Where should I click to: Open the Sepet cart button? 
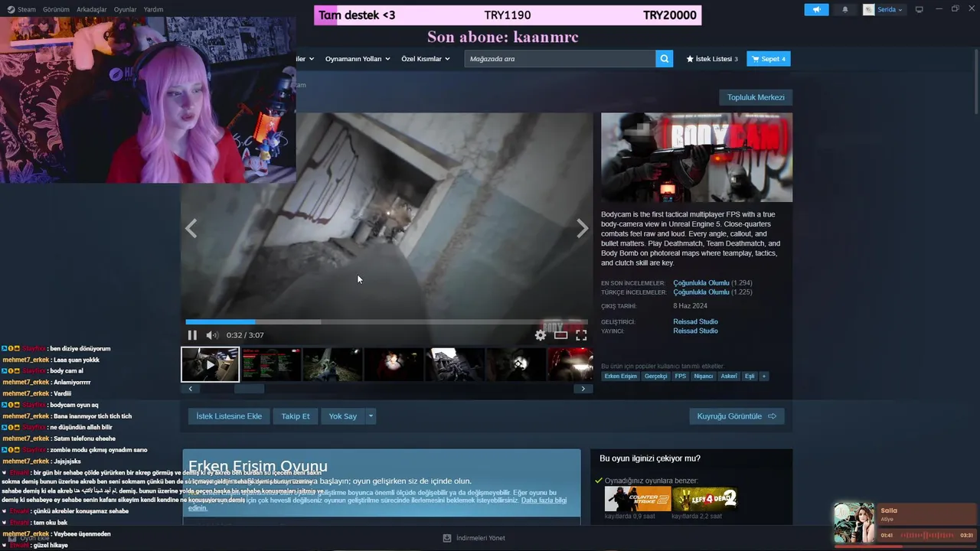(x=769, y=59)
